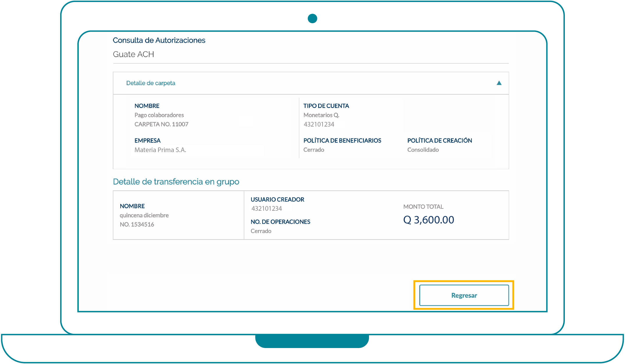Image resolution: width=625 pixels, height=364 pixels.
Task: Click the Materia Prima S.A. company name
Action: pyautogui.click(x=160, y=150)
